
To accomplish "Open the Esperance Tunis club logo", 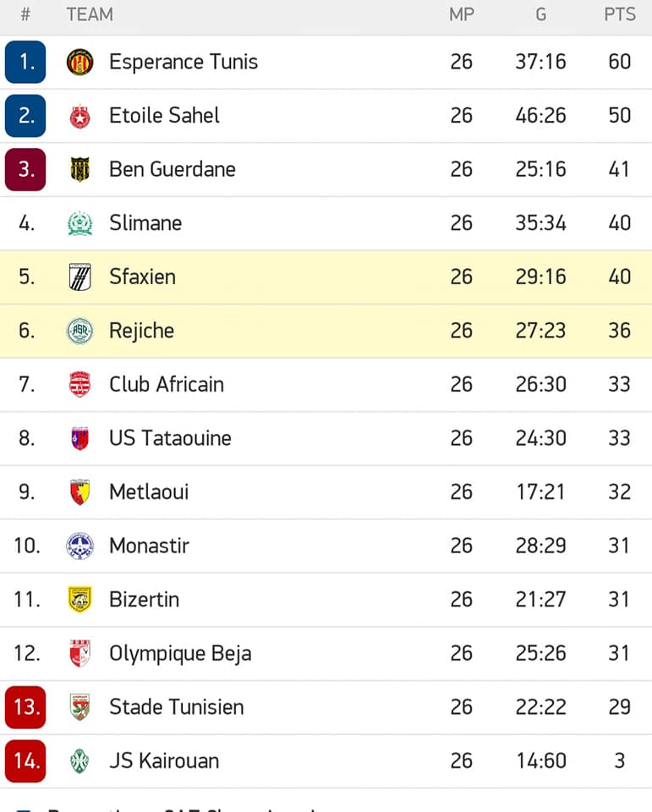I will (79, 62).
